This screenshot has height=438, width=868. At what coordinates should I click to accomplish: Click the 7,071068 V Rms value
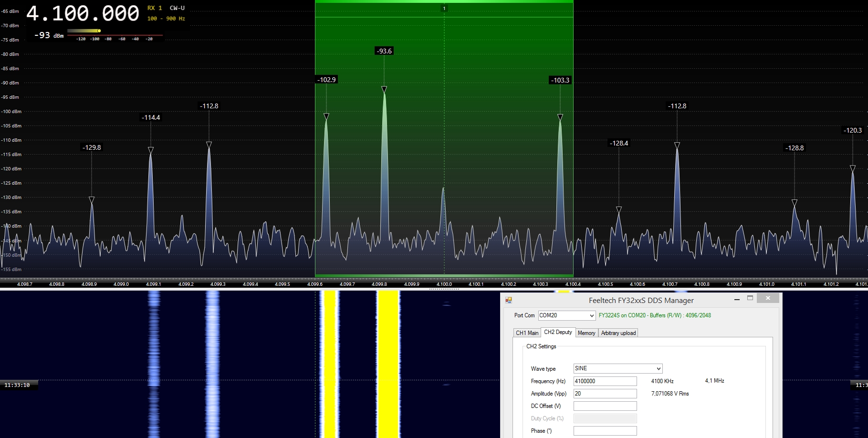click(x=670, y=394)
